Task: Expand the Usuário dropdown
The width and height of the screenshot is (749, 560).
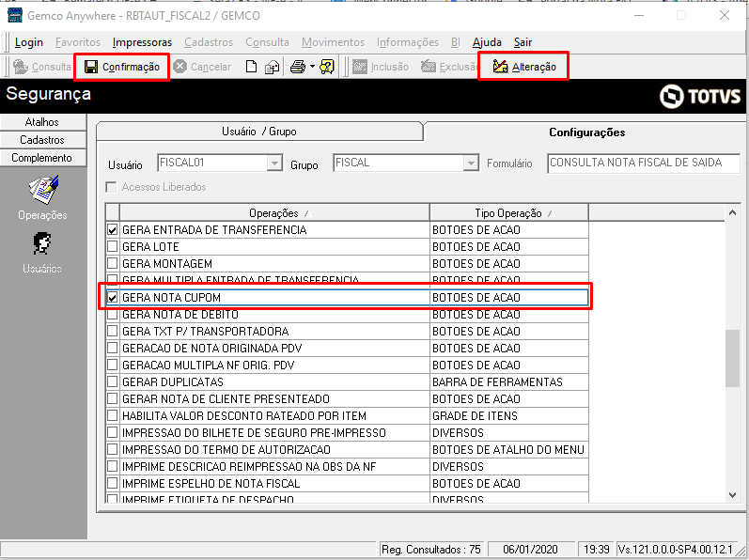Action: tap(274, 163)
